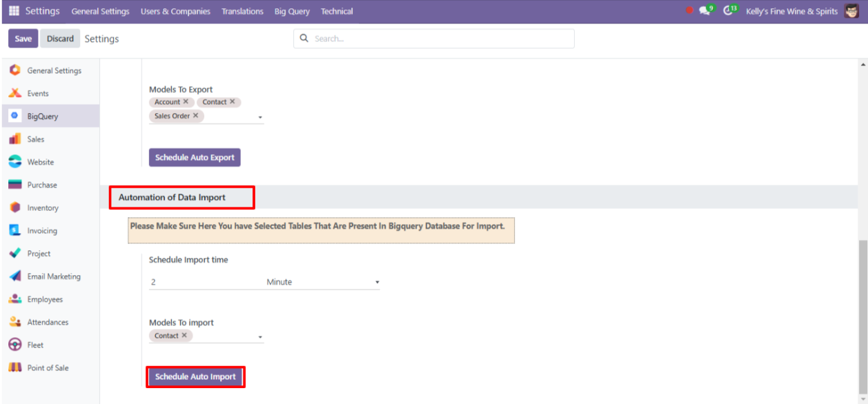Image resolution: width=868 pixels, height=404 pixels.
Task: Open the Point of Sale icon
Action: coord(14,367)
